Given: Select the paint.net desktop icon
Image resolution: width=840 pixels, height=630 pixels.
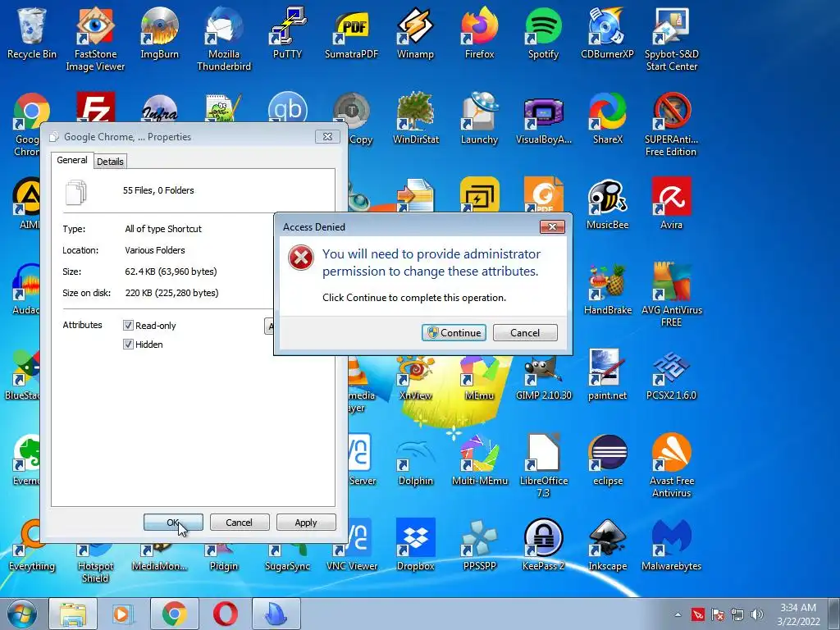Looking at the screenshot, I should click(608, 374).
